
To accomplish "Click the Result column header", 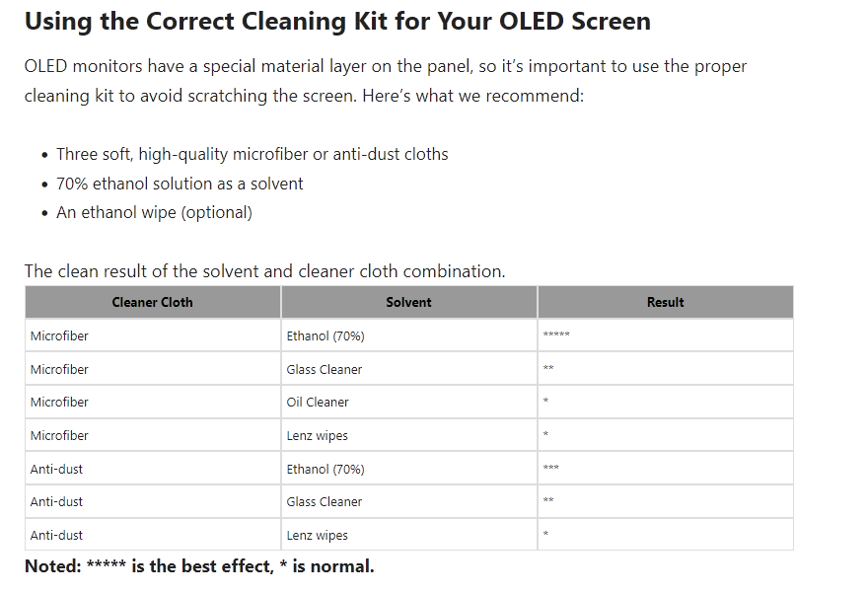I will (x=666, y=302).
